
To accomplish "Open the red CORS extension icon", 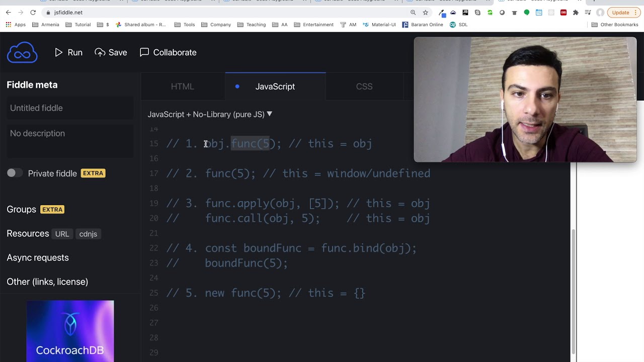I will coord(563,13).
